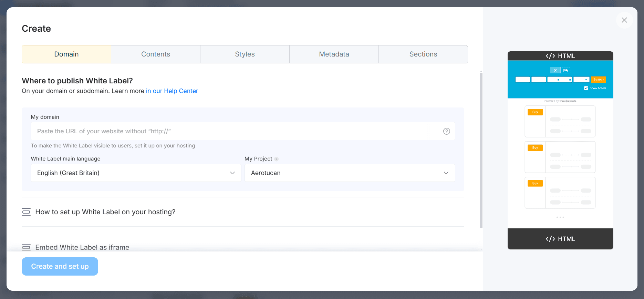Click the question mark beside My Project
The width and height of the screenshot is (644, 299).
pos(276,159)
